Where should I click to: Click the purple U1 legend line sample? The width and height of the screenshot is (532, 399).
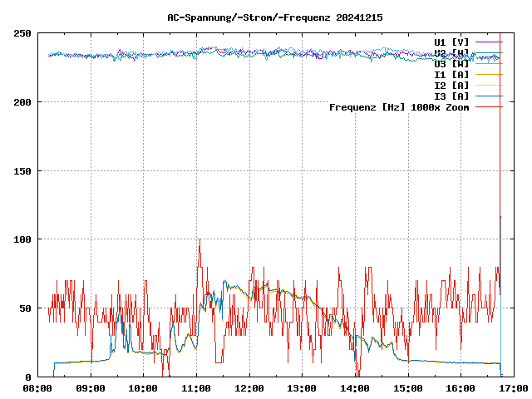489,42
